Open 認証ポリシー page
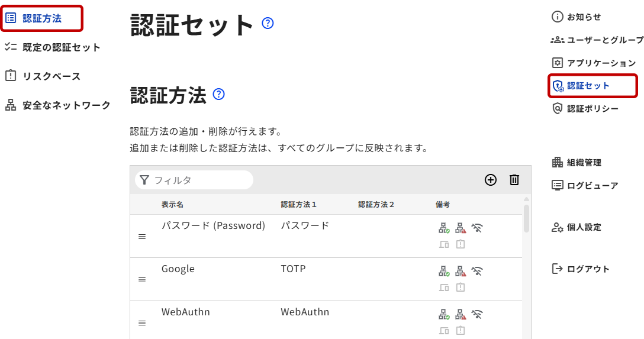Viewport: 644px width, 339px height. (x=592, y=109)
